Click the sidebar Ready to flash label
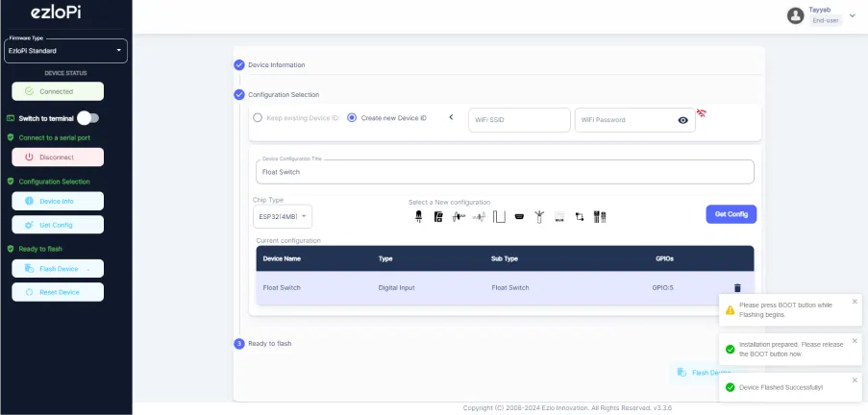Viewport: 868px width, 415px height. tap(40, 249)
